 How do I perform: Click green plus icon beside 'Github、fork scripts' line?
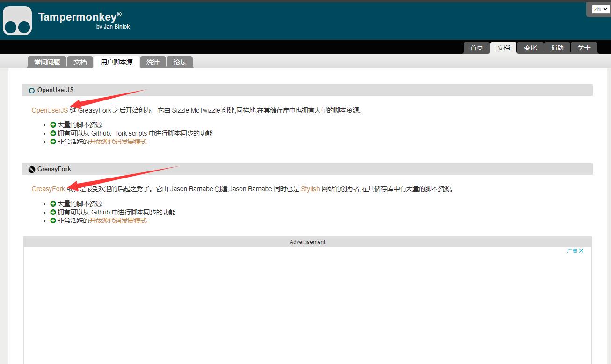(x=53, y=133)
